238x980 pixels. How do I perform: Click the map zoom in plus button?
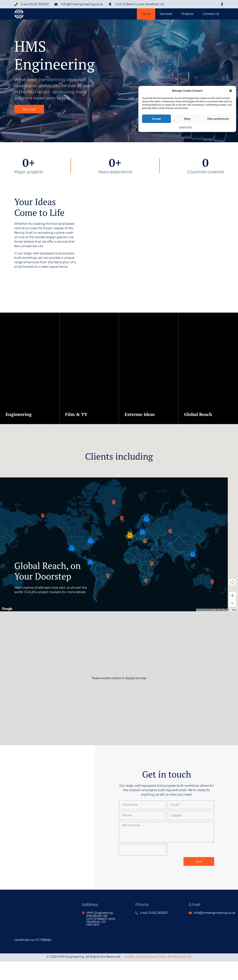(x=232, y=596)
